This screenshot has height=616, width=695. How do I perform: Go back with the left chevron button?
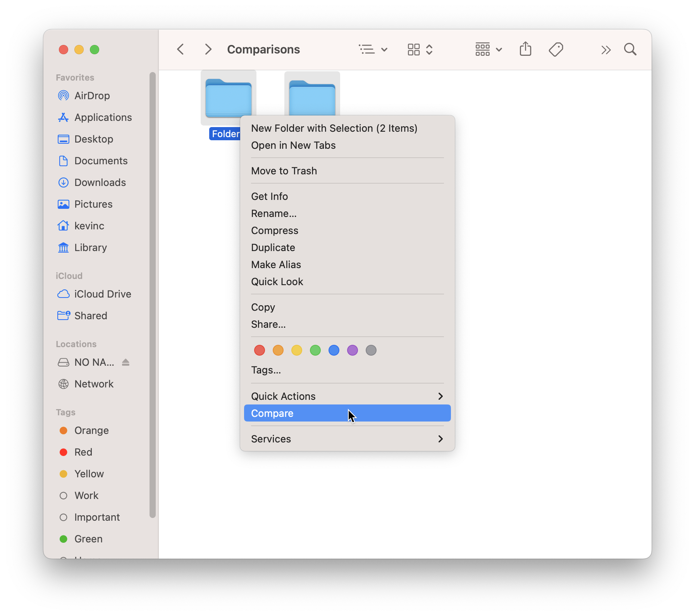[x=181, y=49]
